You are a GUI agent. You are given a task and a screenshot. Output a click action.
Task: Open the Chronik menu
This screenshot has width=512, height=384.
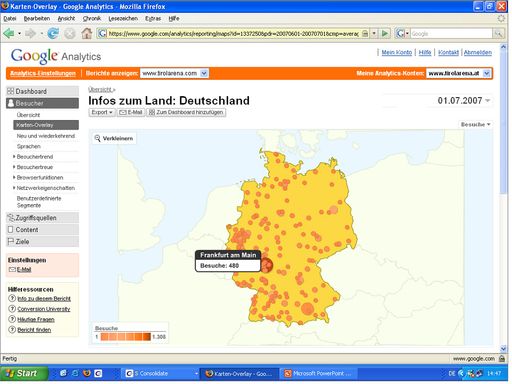pos(92,19)
